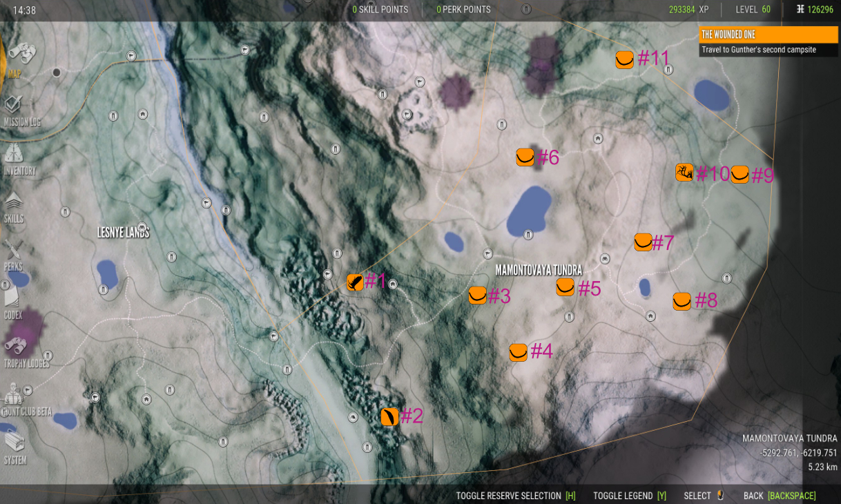The height and width of the screenshot is (504, 841).
Task: Select the orange tusk marker beside #5
Action: tap(565, 287)
